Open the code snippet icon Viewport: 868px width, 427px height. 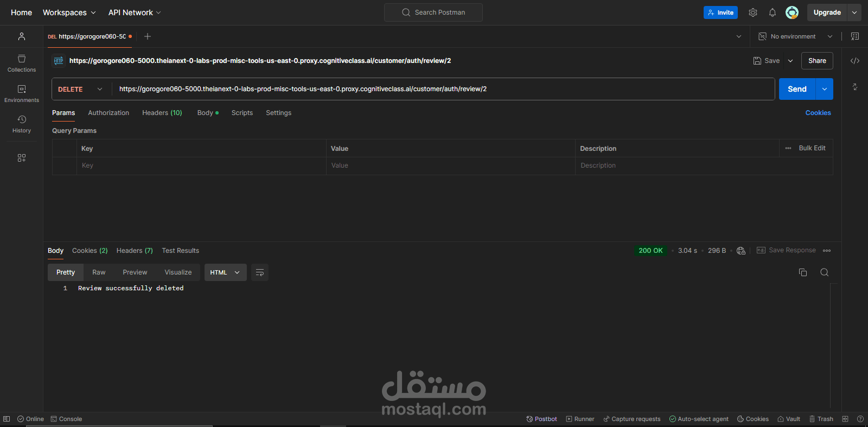point(855,61)
